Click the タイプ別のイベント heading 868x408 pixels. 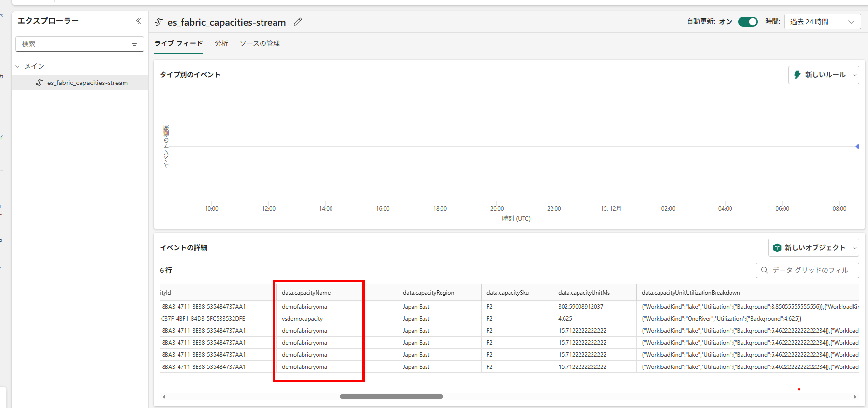coord(190,75)
